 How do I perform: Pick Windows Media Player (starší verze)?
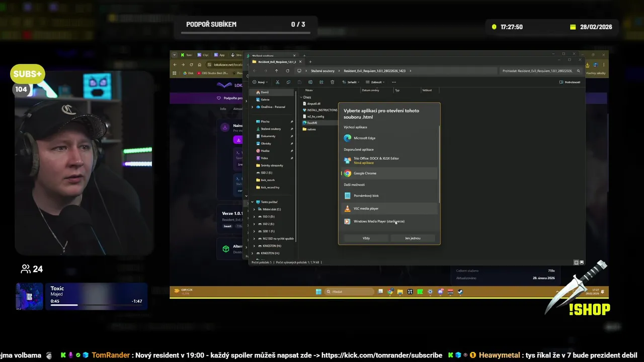click(388, 221)
